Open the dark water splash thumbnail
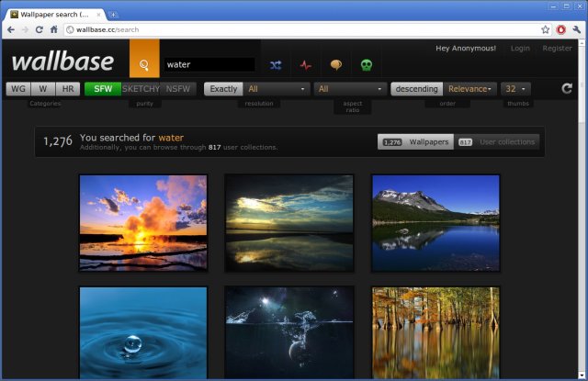Image resolution: width=588 pixels, height=381 pixels. coord(289,332)
